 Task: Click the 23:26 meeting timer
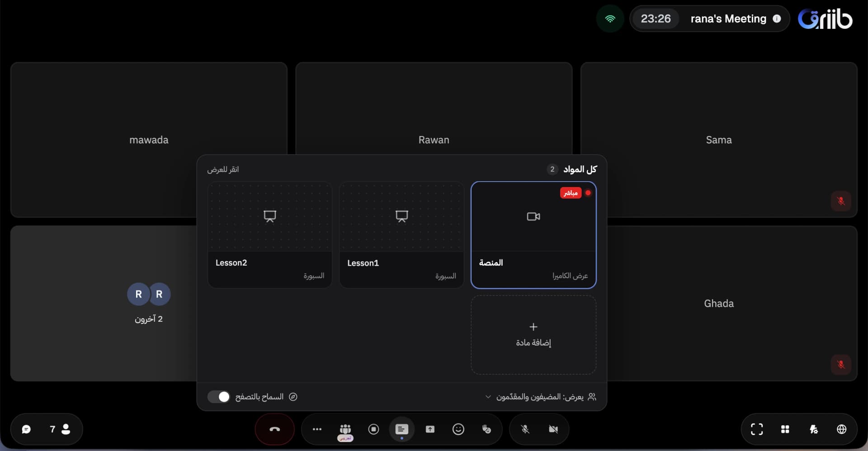656,19
